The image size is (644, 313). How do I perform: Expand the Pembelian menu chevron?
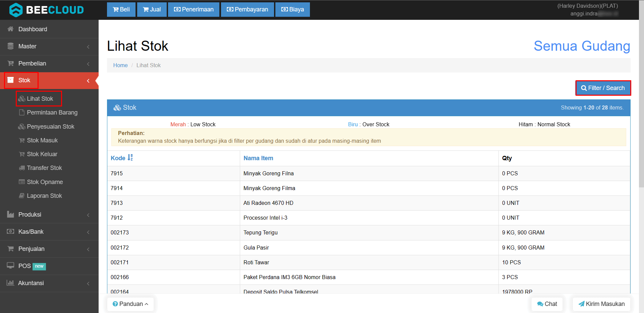pos(88,64)
